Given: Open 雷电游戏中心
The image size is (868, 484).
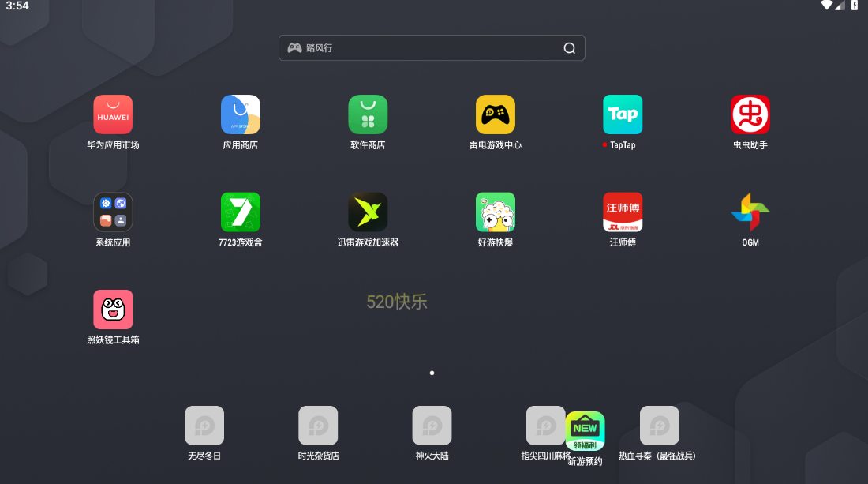Looking at the screenshot, I should [x=495, y=114].
